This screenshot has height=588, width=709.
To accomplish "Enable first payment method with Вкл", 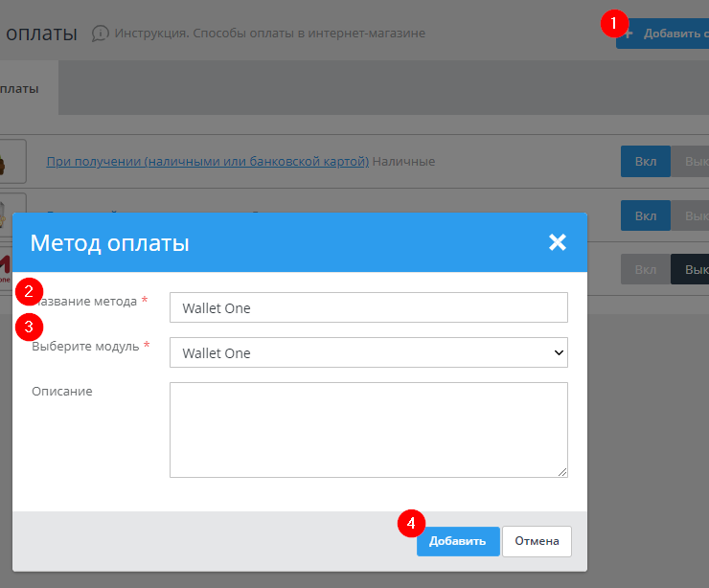I will point(646,161).
